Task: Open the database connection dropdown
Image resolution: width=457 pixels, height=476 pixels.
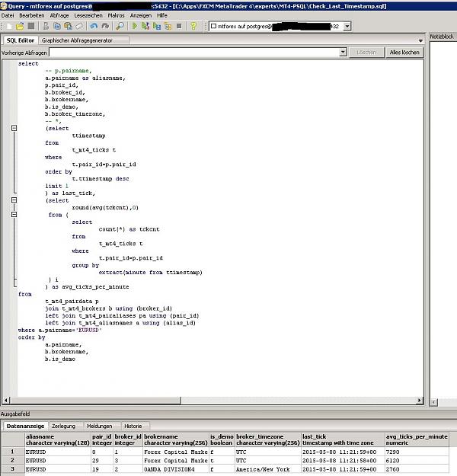Action: pyautogui.click(x=347, y=27)
